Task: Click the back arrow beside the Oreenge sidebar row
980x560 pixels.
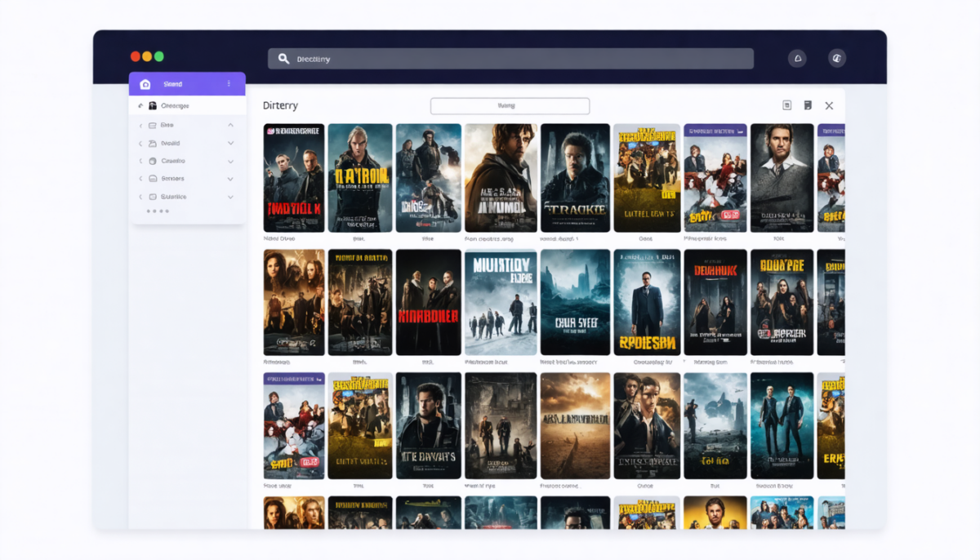Action: 140,105
